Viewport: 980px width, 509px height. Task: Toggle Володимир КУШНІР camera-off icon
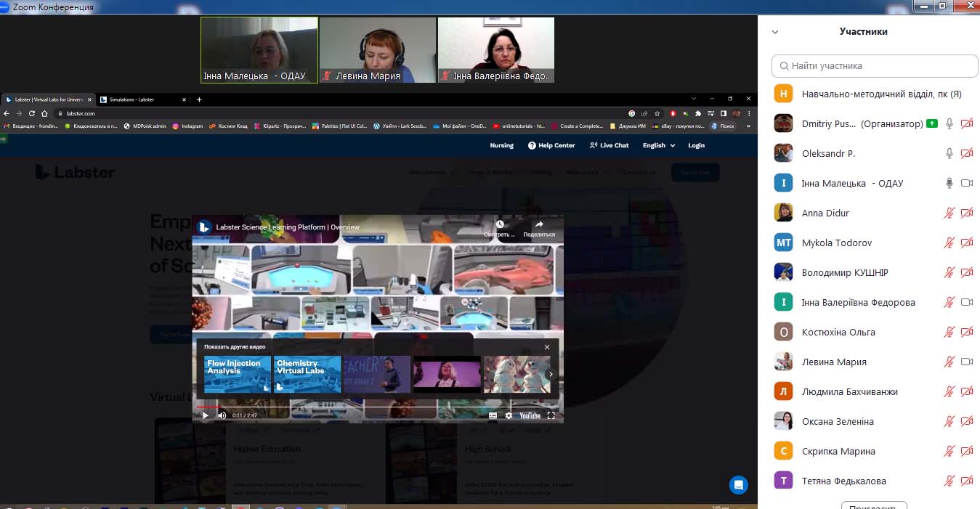[966, 272]
